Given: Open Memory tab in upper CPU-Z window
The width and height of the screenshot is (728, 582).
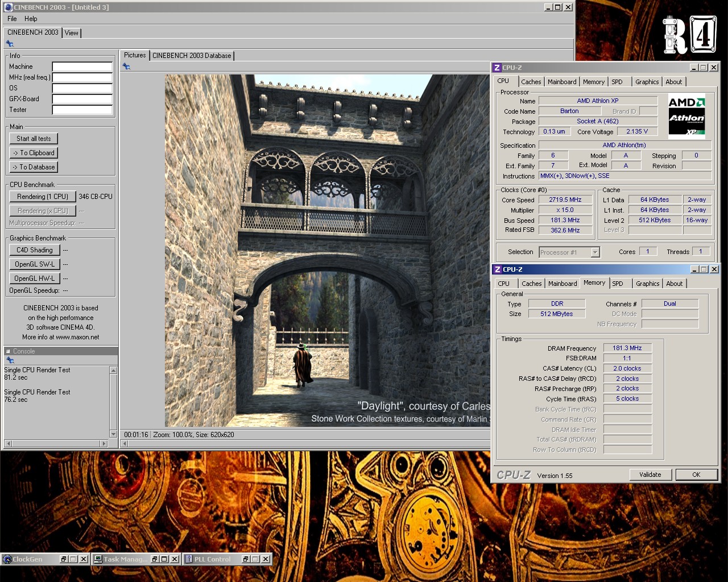Looking at the screenshot, I should (x=594, y=82).
